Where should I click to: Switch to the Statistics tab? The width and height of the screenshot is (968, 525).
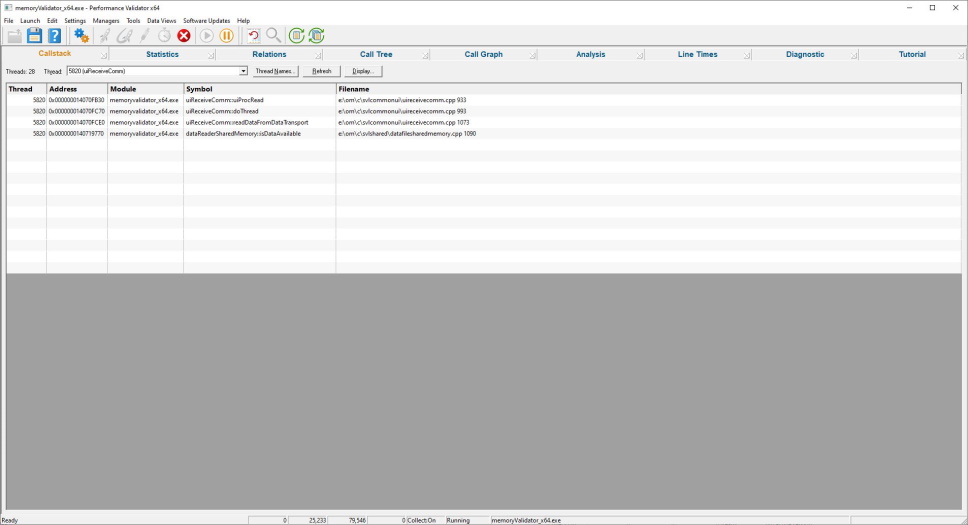[162, 54]
